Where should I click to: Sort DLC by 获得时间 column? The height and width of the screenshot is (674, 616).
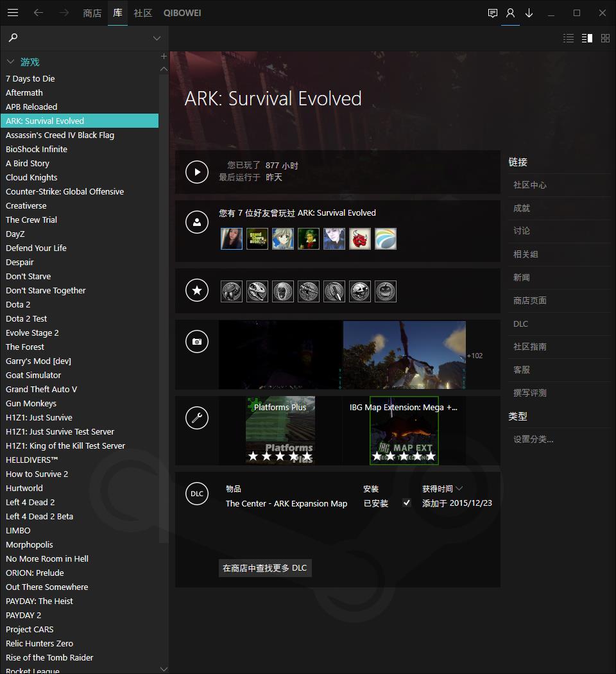442,488
